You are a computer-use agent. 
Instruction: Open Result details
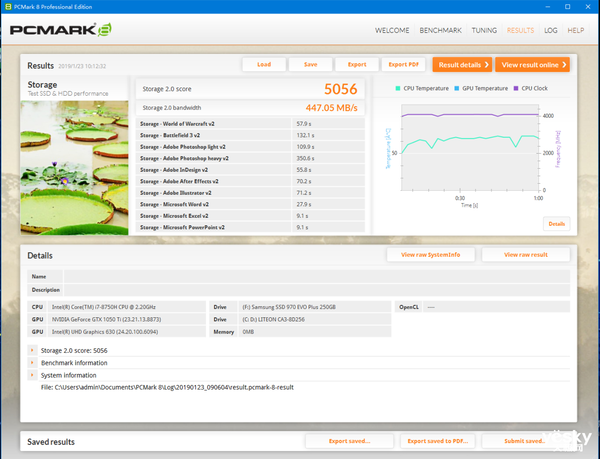pyautogui.click(x=462, y=65)
